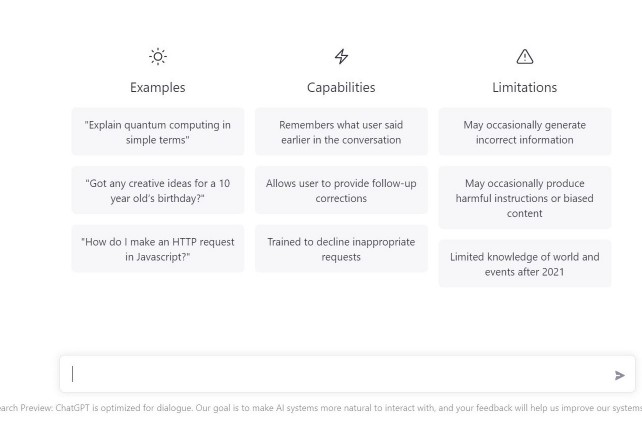
Task: Click the Examples column heading
Action: [157, 87]
